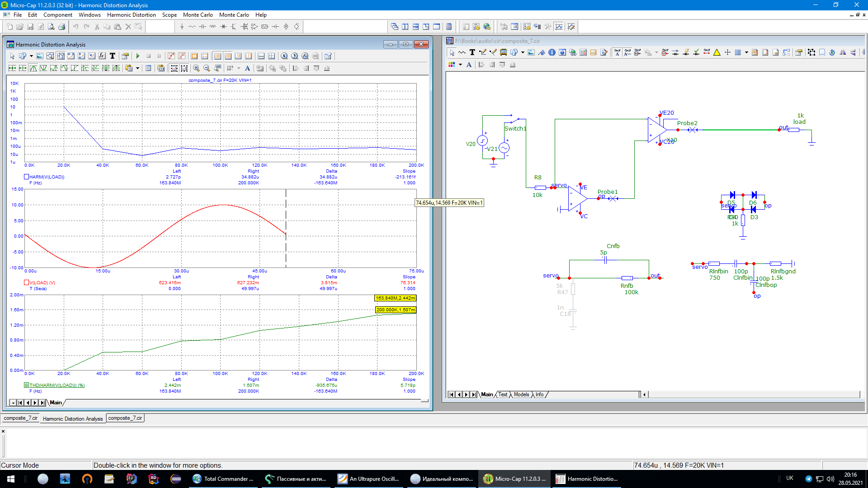Open the Component menu
868x488 pixels.
coord(58,14)
